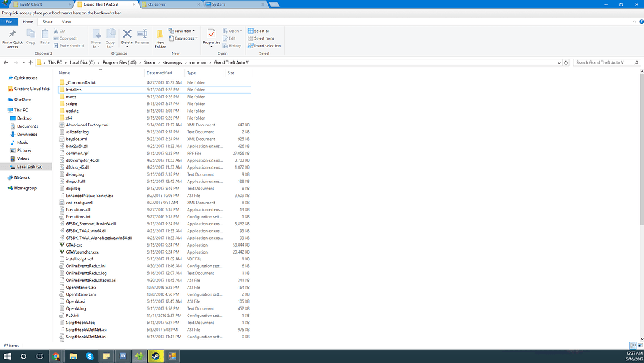The height and width of the screenshot is (363, 644).
Task: Open Steam from the taskbar
Action: [154, 355]
